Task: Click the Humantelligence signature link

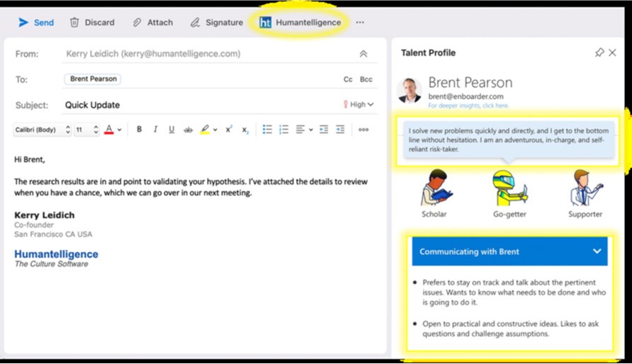Action: (x=56, y=254)
